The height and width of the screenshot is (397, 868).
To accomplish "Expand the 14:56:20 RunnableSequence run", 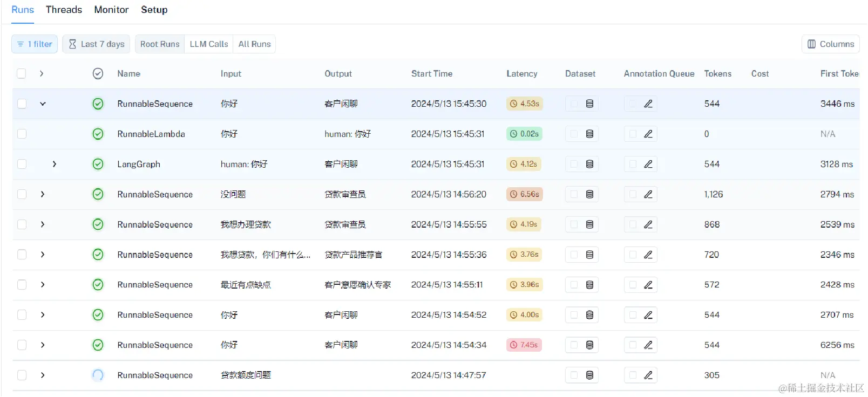I will 43,194.
